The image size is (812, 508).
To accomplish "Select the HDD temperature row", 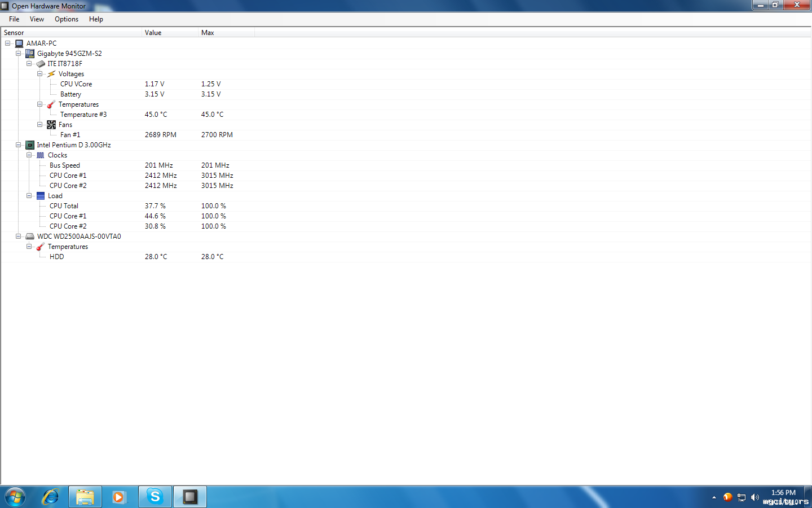I will [406, 257].
